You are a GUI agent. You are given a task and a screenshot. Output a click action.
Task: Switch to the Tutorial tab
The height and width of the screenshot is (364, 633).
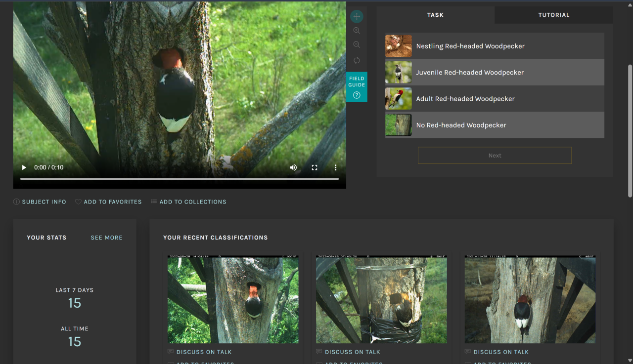pos(554,15)
